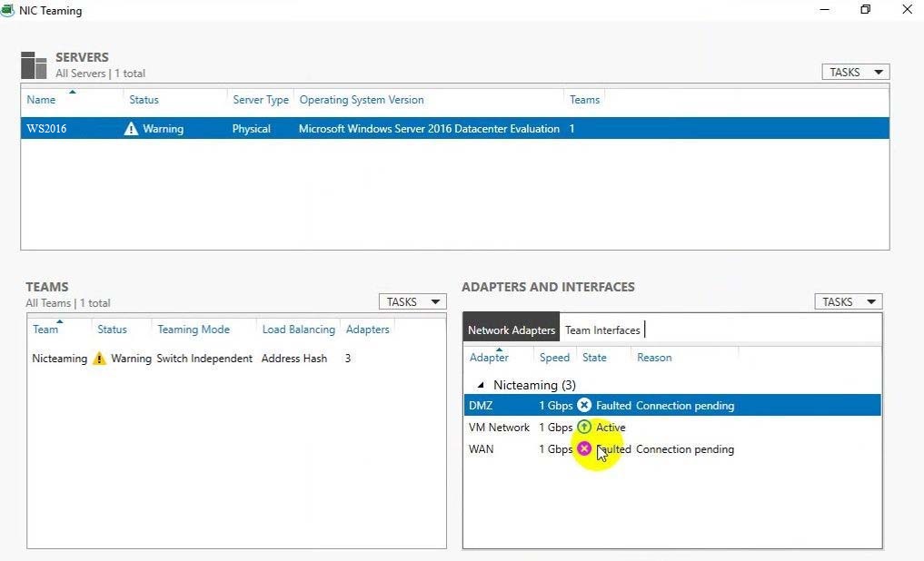Click the Address Hash load balancing cell
This screenshot has height=561, width=924.
294,358
